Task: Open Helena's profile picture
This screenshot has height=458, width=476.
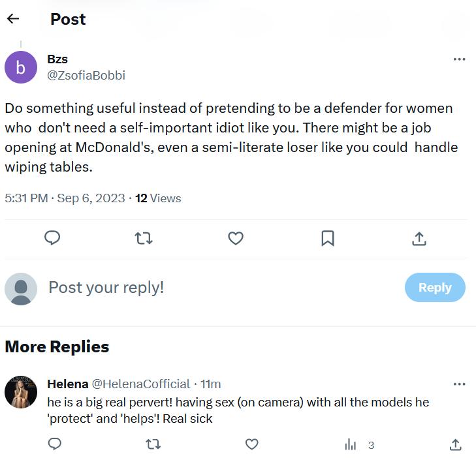Action: point(21,392)
